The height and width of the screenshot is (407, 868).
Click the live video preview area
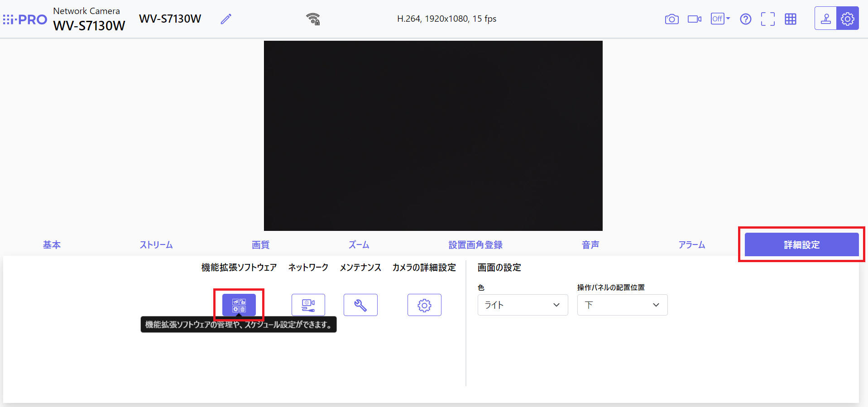click(x=433, y=136)
